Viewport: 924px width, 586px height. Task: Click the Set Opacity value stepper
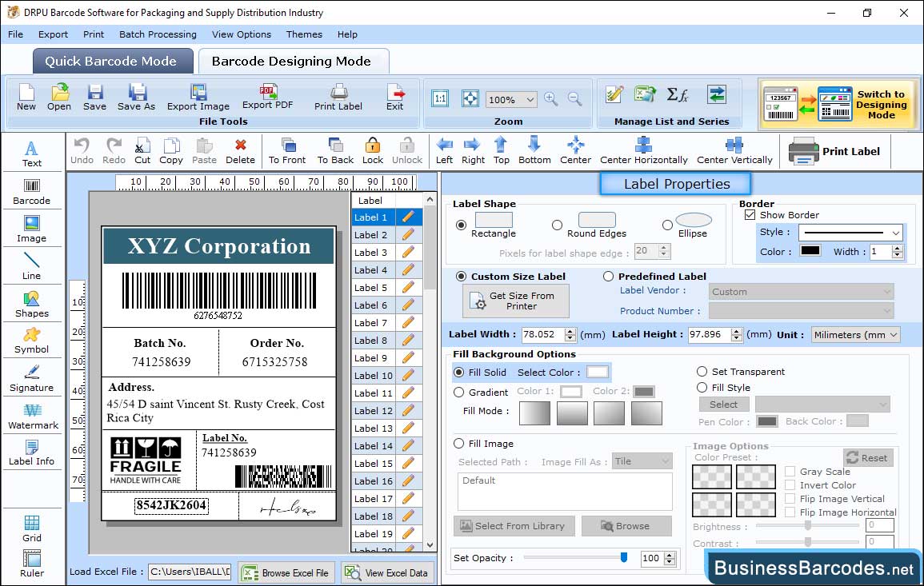point(670,558)
